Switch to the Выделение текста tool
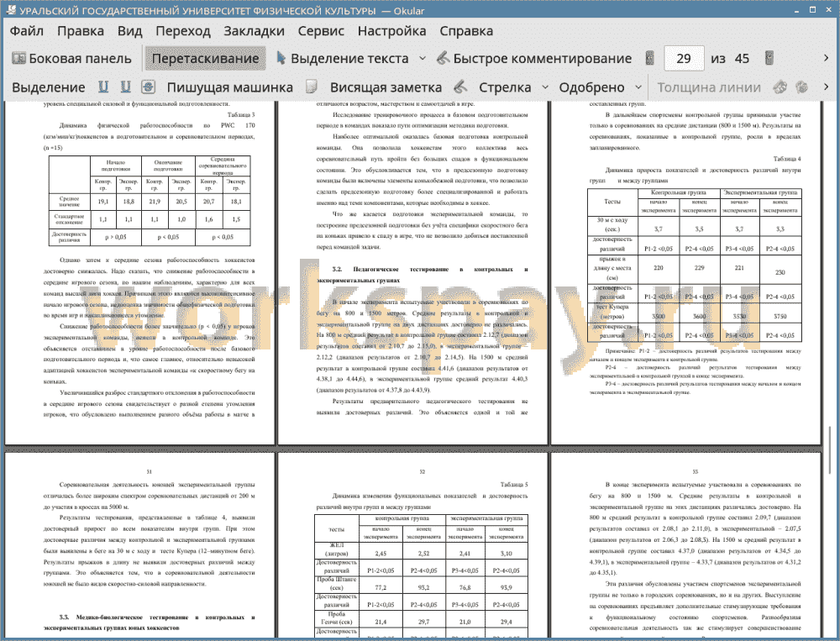Viewport: 840px width, 641px height. tap(343, 59)
